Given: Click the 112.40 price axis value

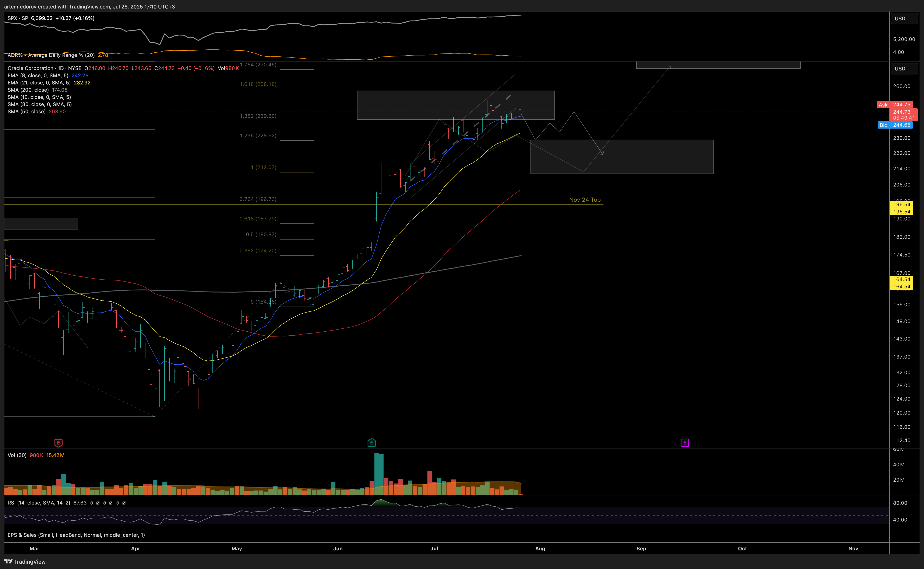Looking at the screenshot, I should [x=902, y=440].
